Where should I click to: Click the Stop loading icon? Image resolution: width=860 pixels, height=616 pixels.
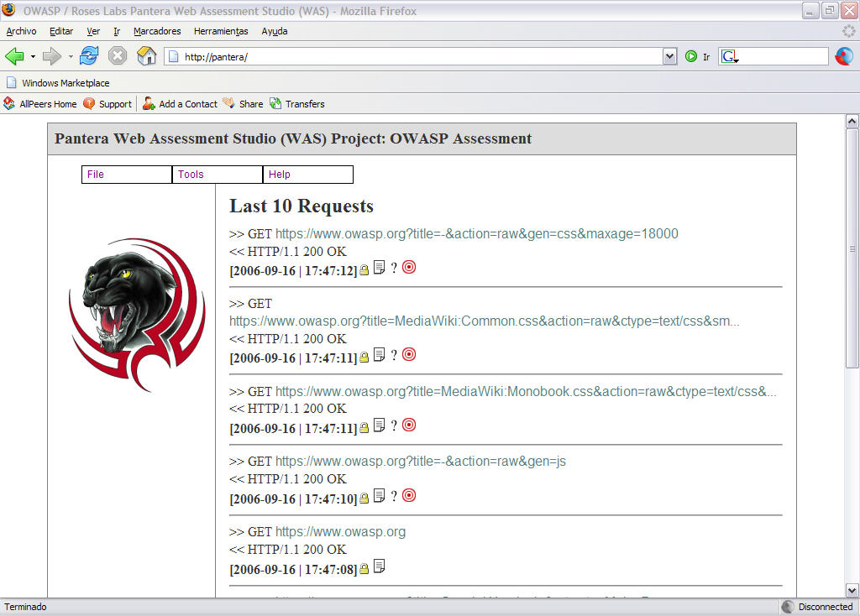point(118,56)
